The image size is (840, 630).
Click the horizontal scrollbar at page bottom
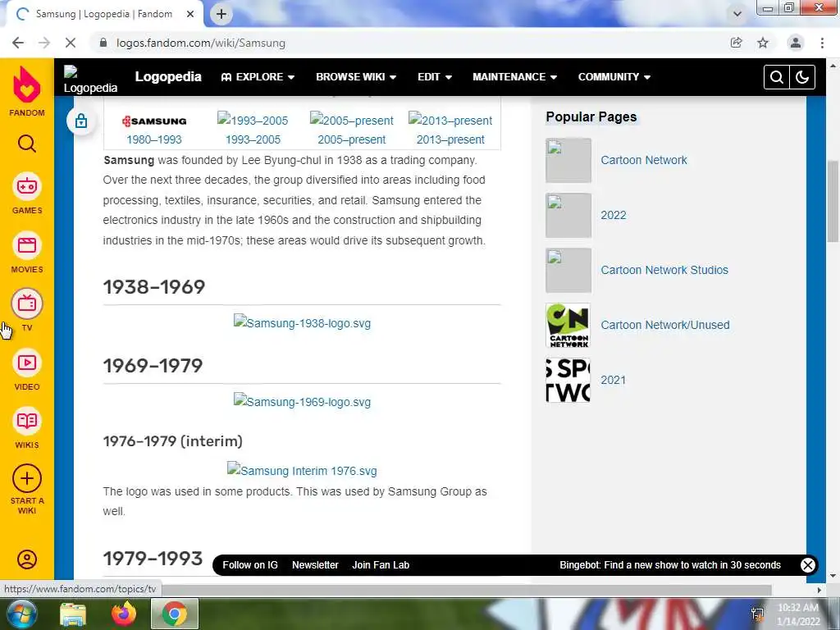point(466,590)
